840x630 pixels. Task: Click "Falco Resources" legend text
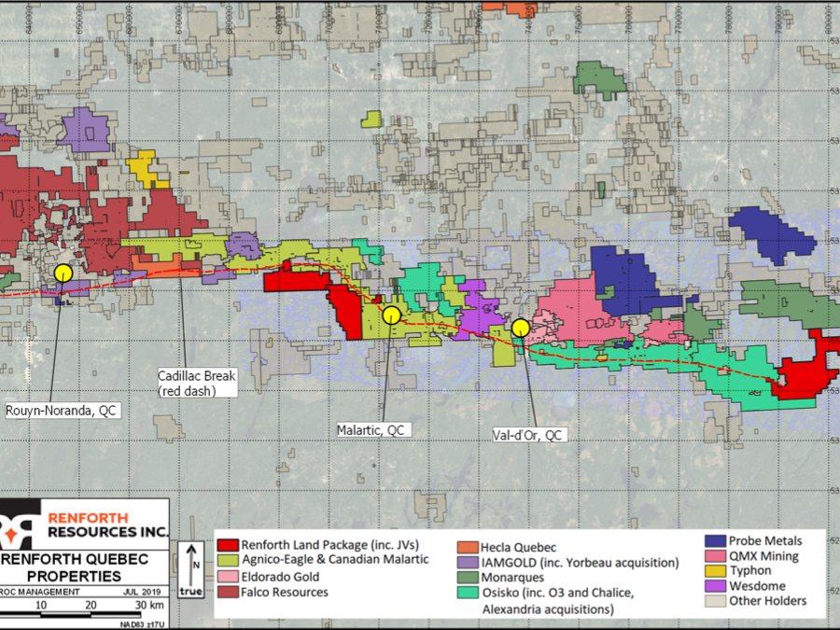pyautogui.click(x=285, y=592)
